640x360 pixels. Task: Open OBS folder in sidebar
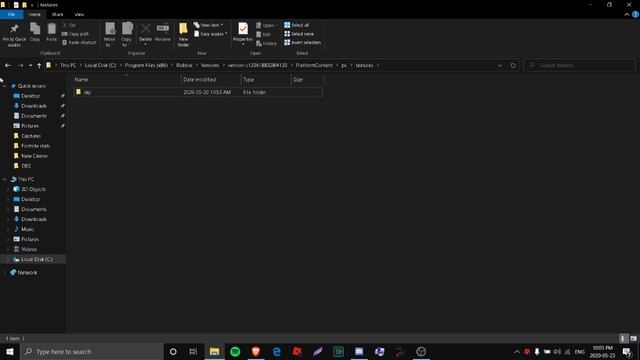click(x=26, y=166)
